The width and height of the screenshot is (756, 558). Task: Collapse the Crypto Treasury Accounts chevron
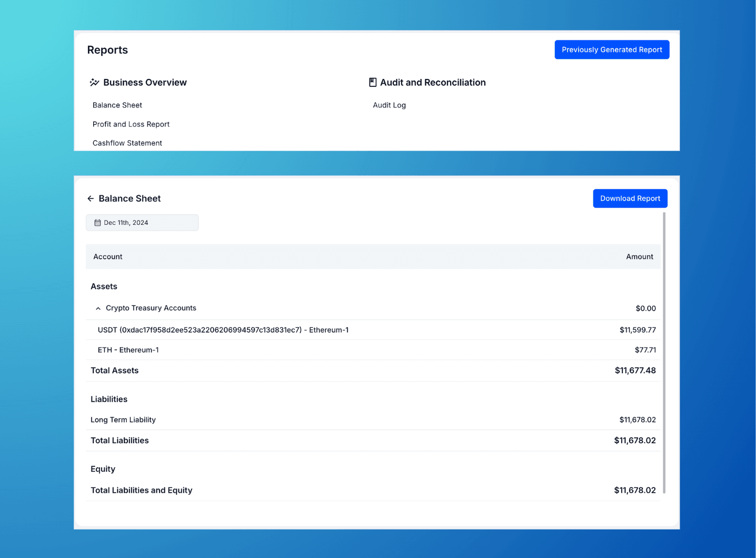(x=98, y=308)
